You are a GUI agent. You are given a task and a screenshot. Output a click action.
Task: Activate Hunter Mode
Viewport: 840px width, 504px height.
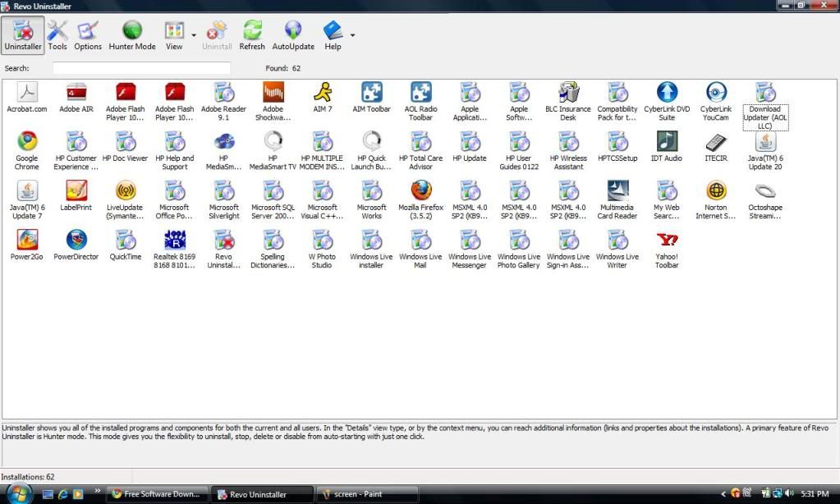[x=132, y=35]
